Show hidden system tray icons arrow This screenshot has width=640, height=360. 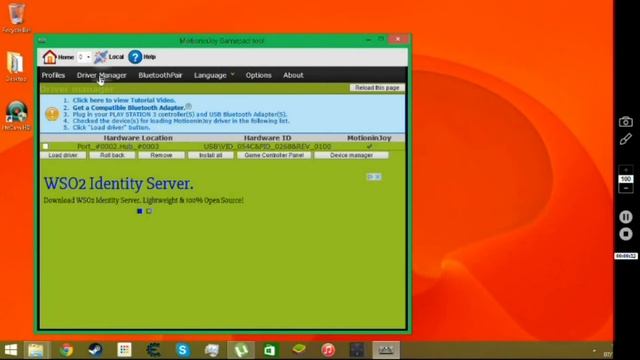coord(594,351)
